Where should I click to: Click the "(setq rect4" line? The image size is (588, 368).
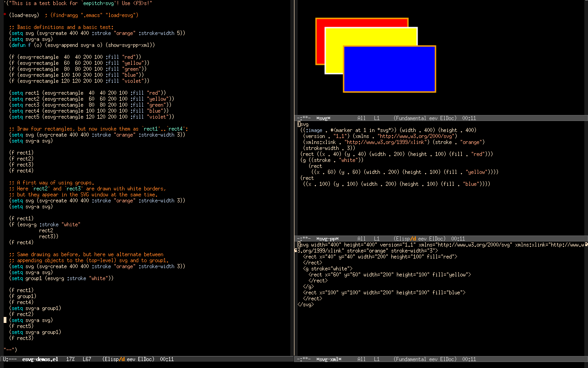89,111
